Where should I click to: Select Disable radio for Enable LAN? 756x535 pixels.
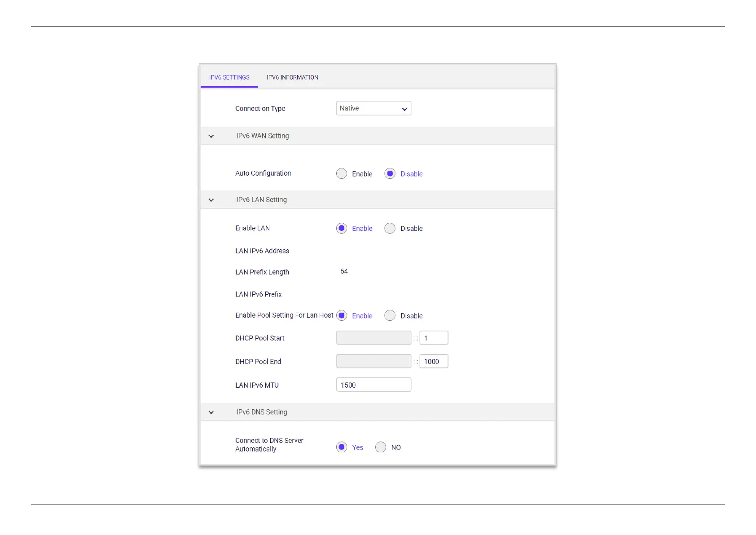pyautogui.click(x=390, y=228)
